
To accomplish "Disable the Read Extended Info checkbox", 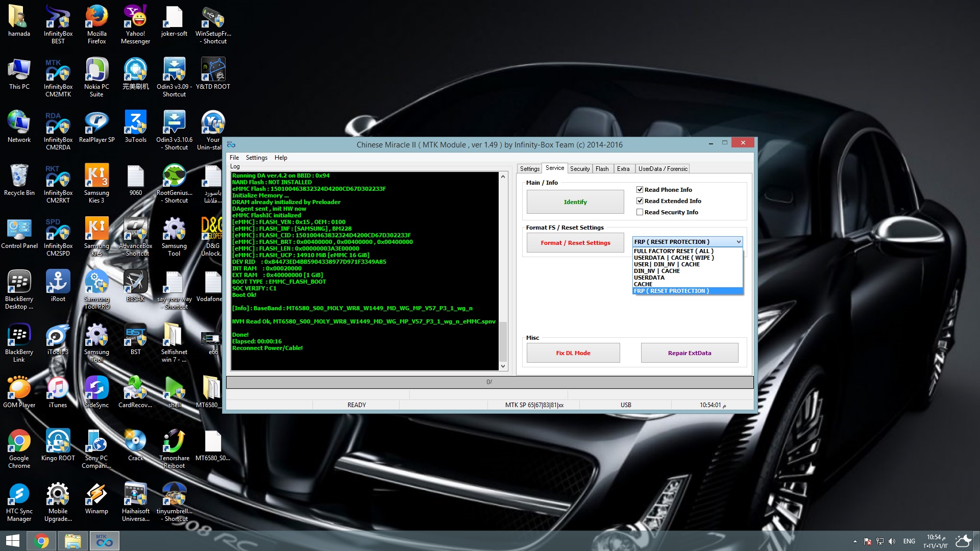I will 640,201.
